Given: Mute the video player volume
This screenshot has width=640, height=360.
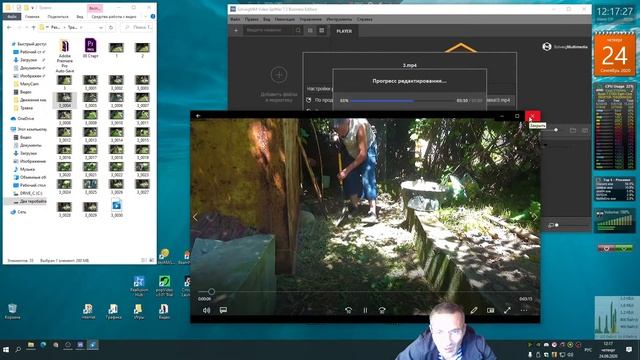Looking at the screenshot, I should click(207, 310).
